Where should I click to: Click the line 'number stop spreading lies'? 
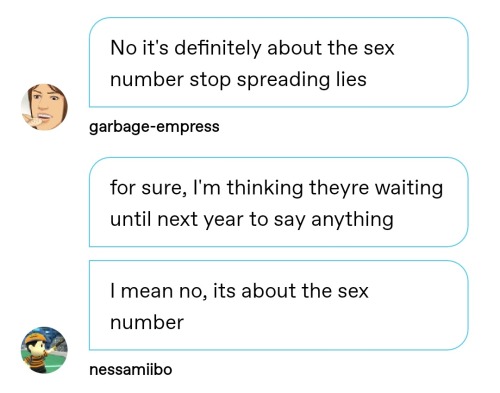[238, 80]
